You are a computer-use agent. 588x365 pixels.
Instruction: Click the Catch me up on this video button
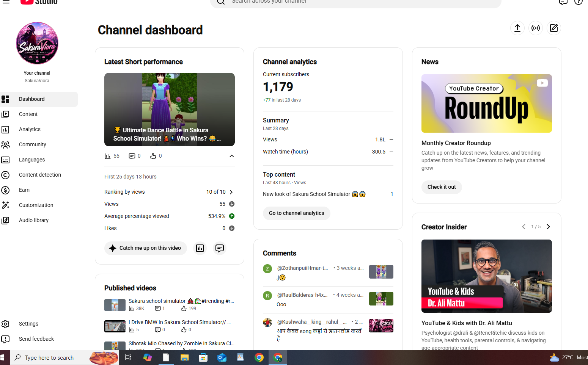click(x=146, y=248)
